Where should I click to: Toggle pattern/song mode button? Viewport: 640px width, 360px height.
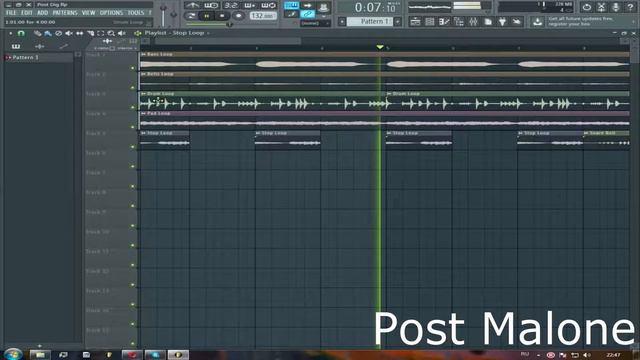tap(191, 16)
